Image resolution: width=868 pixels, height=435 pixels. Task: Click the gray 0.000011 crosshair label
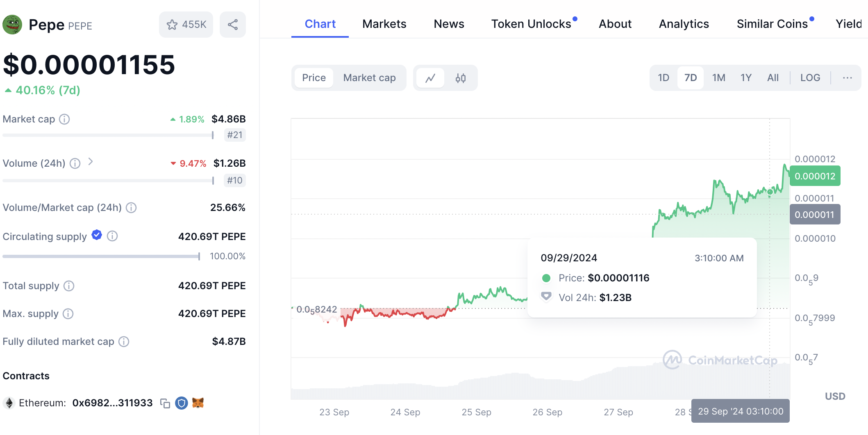coord(815,215)
